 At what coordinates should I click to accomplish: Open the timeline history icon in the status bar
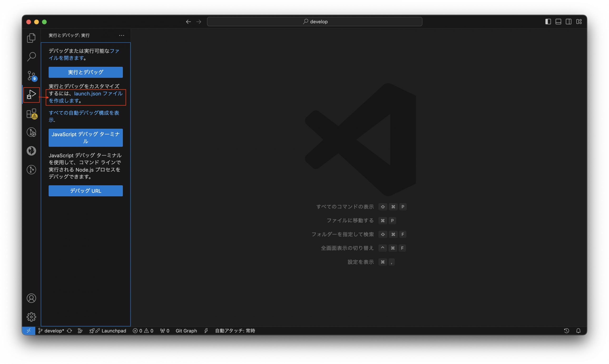coord(566,331)
